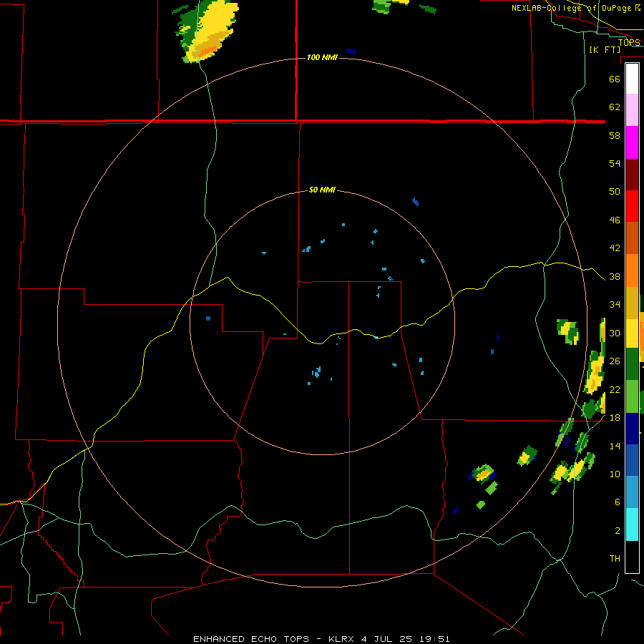Click the legend value "26"
Viewport: 644px width, 644px height.
615,361
